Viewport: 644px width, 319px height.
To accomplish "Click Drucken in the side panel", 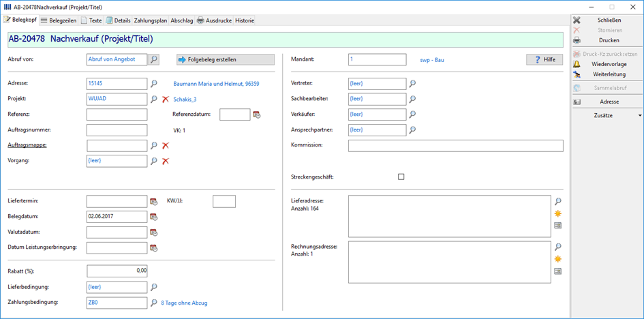I will [x=607, y=41].
